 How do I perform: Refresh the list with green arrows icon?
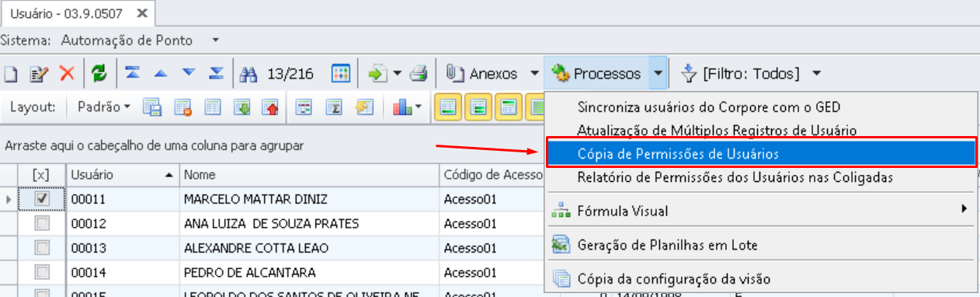point(99,74)
